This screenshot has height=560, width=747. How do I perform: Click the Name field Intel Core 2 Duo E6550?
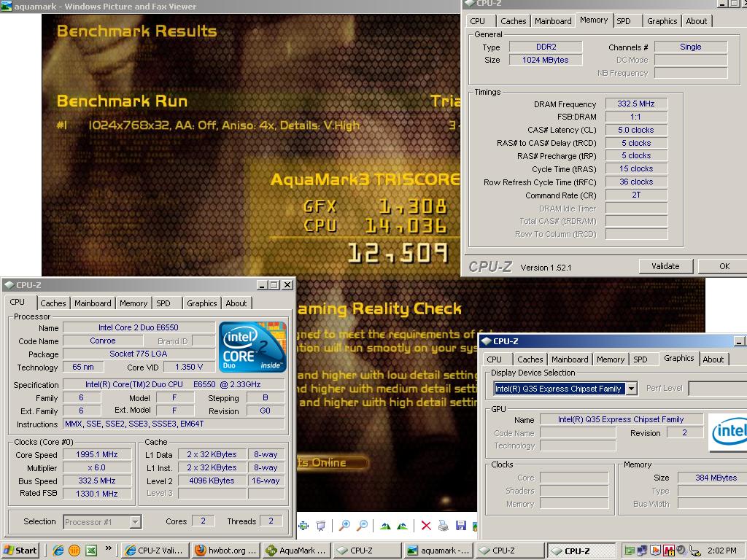tap(139, 327)
